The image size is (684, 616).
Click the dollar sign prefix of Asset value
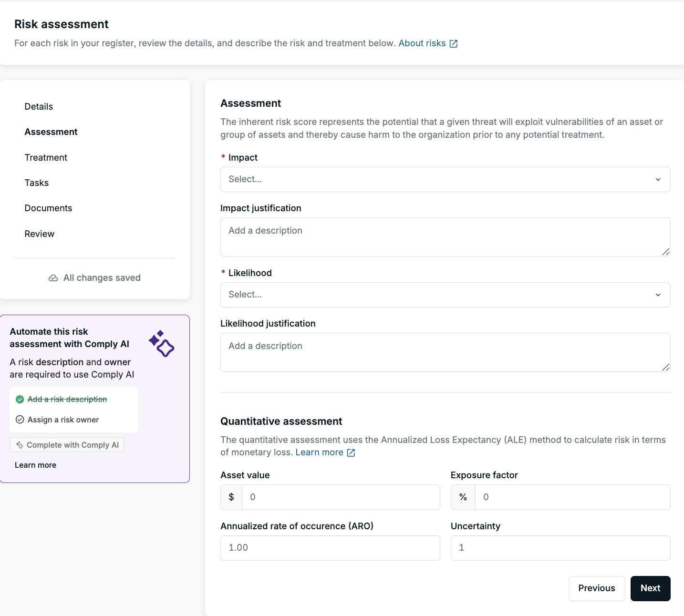(x=231, y=497)
